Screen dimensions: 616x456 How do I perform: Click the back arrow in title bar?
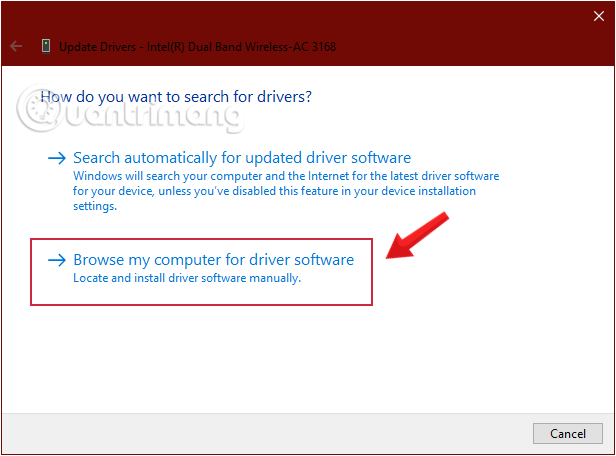(x=16, y=46)
